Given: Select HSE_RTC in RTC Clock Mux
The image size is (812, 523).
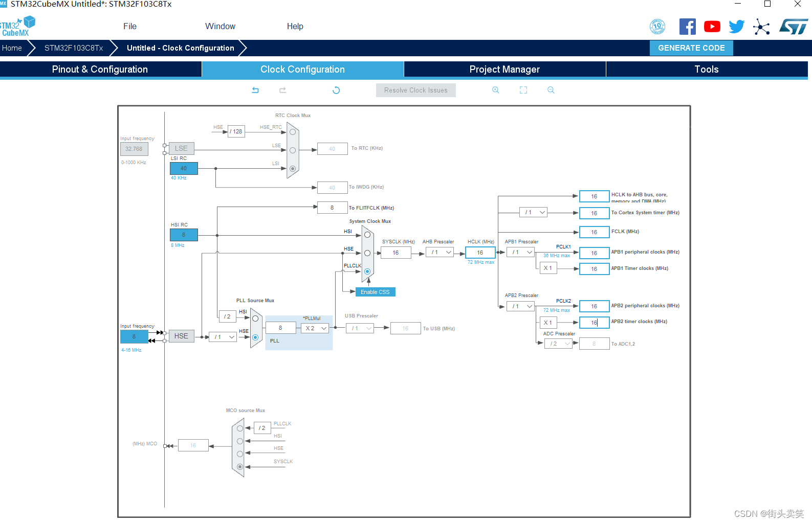Looking at the screenshot, I should tap(293, 132).
